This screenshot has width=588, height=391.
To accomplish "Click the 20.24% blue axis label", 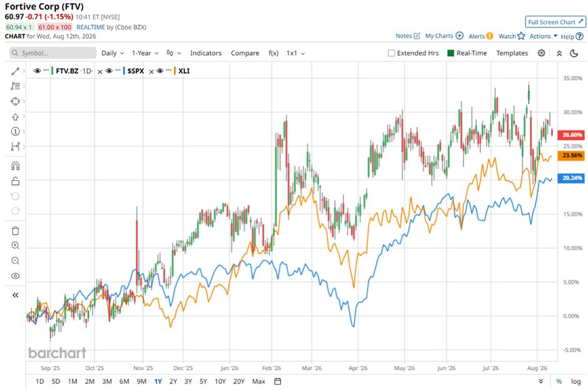I will [x=571, y=178].
